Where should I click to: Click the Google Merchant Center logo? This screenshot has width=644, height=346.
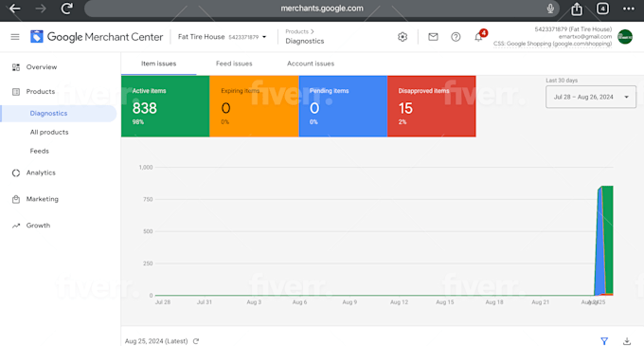97,37
